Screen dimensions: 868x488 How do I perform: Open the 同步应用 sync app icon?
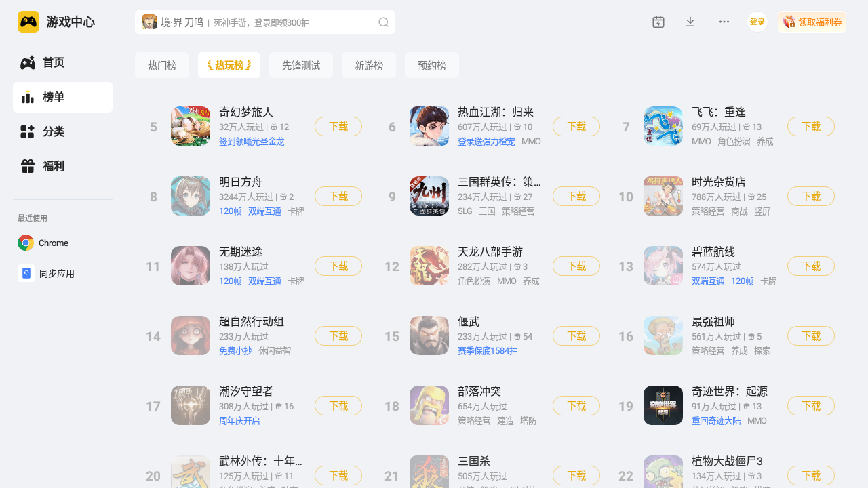26,273
